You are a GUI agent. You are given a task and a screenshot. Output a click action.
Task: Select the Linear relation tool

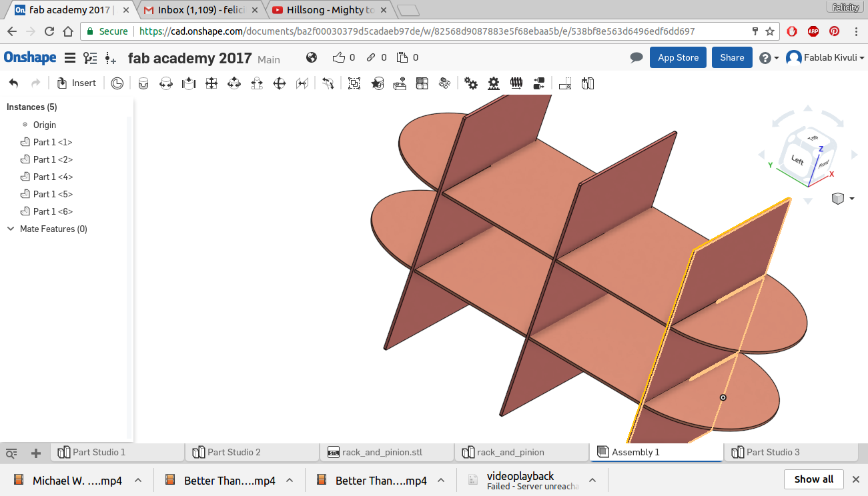[539, 83]
